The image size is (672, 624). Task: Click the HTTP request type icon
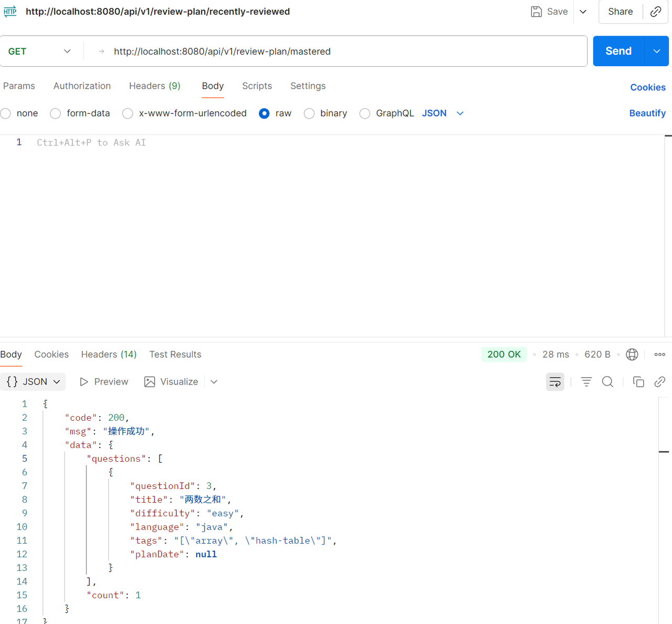pyautogui.click(x=10, y=11)
